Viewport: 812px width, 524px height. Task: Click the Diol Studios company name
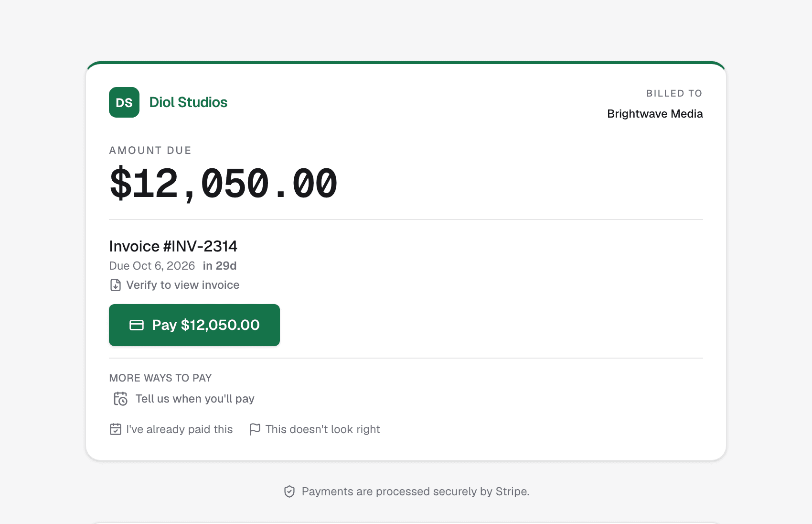coord(188,102)
